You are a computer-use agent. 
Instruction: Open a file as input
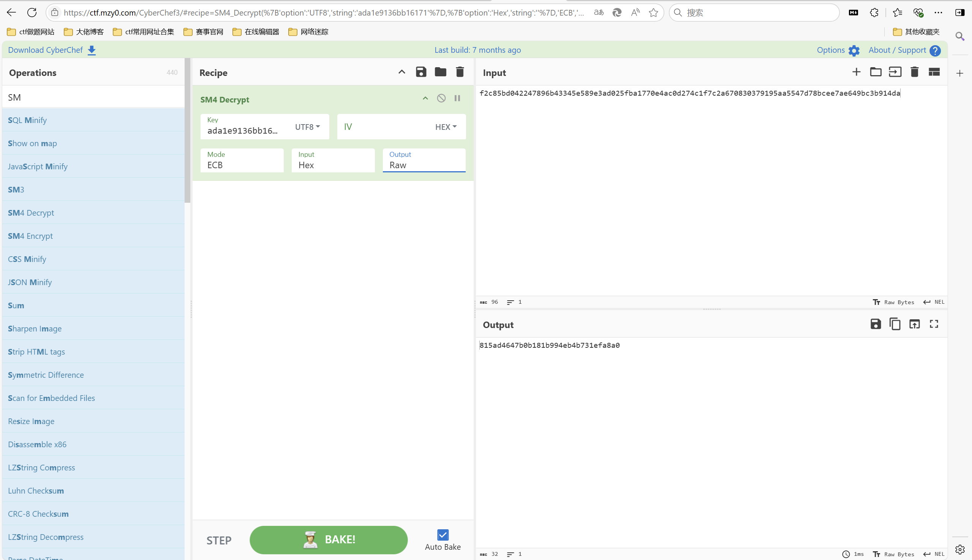point(895,72)
